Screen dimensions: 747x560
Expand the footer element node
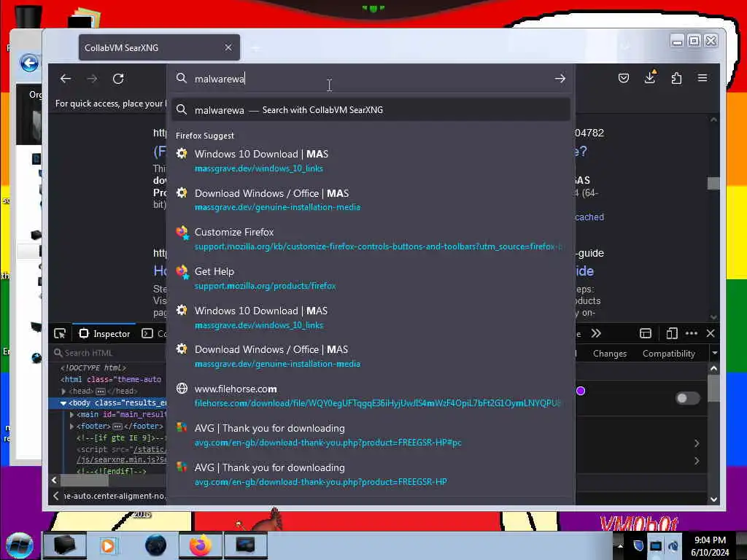tap(72, 426)
